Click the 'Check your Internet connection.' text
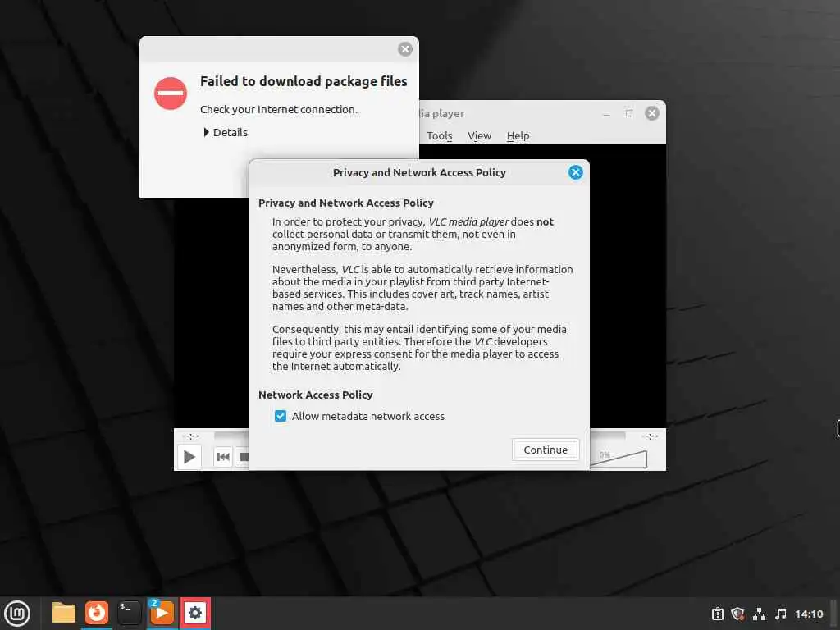 coord(279,109)
